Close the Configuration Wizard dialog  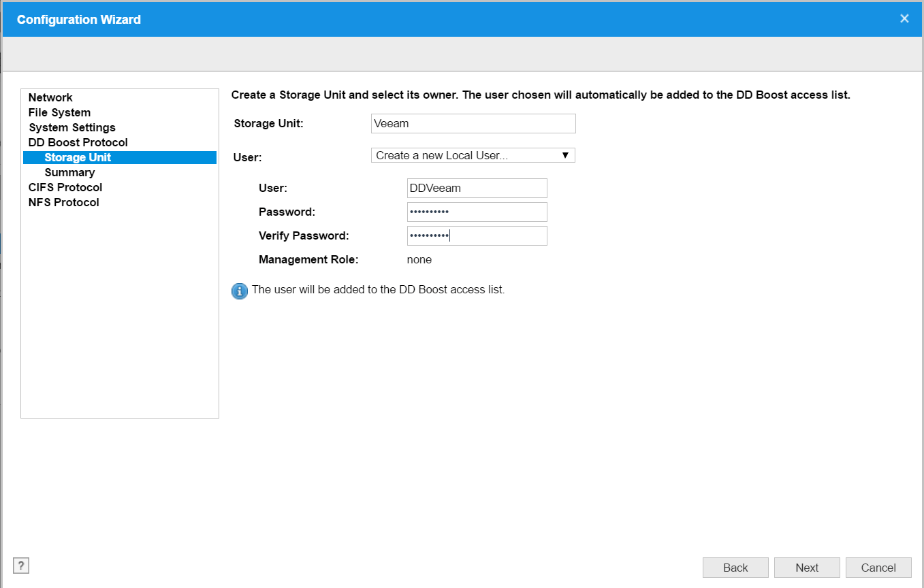pos(904,18)
